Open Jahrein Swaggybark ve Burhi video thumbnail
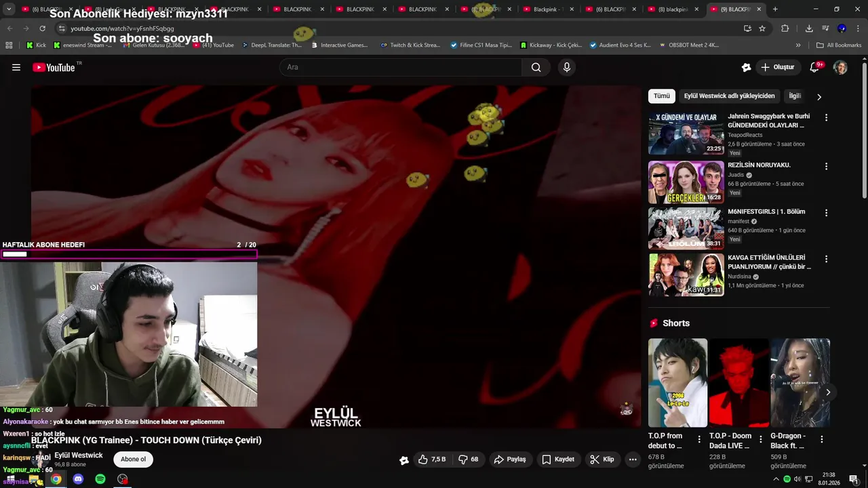Viewport: 868px width, 488px height. pos(686,134)
